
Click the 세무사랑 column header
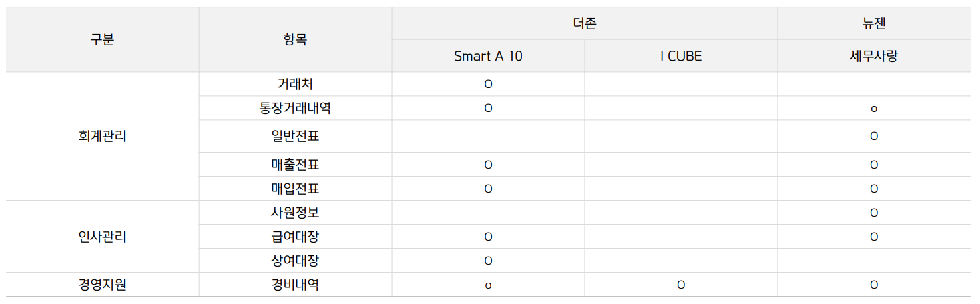pos(873,56)
